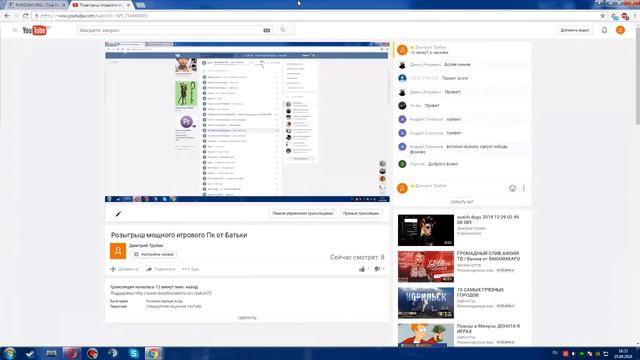Screen dimensions: 640x360
Task: Click chat message Доброго всем
Action: coord(443,164)
